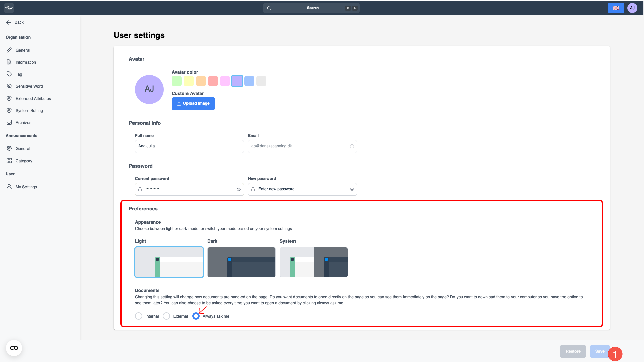The width and height of the screenshot is (644, 362).
Task: Open Archives in the sidebar
Action: tap(23, 123)
